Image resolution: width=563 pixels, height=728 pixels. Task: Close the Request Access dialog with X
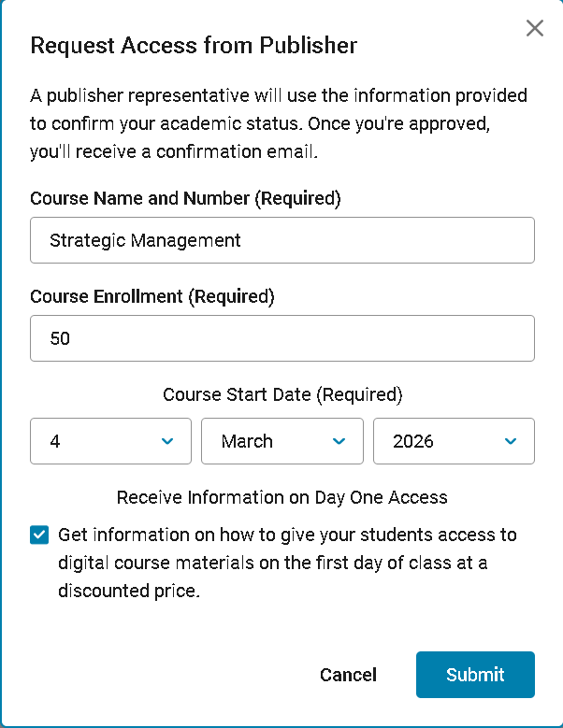click(535, 28)
